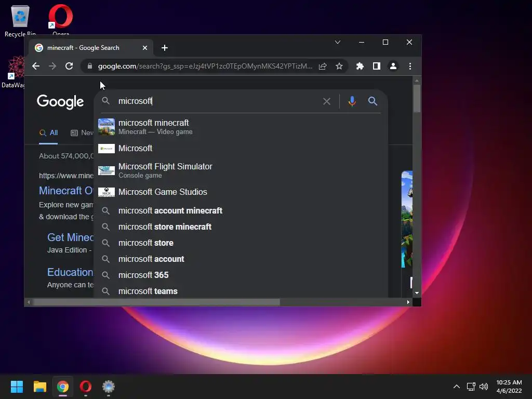
Task: Click the share page icon in address bar
Action: [x=323, y=66]
